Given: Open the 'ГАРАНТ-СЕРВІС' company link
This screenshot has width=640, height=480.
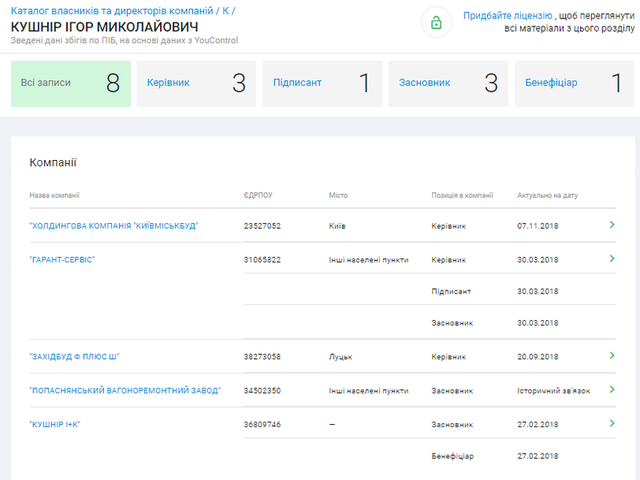Looking at the screenshot, I should 62,259.
